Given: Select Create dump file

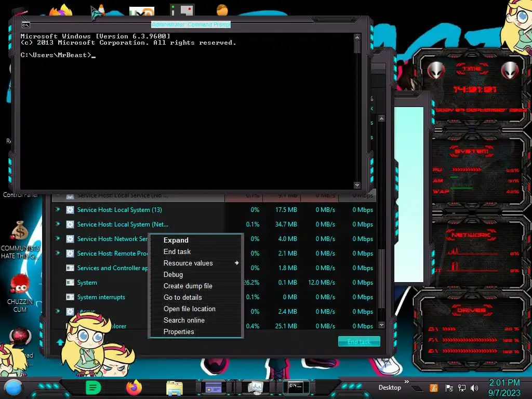Looking at the screenshot, I should click(x=196, y=286).
